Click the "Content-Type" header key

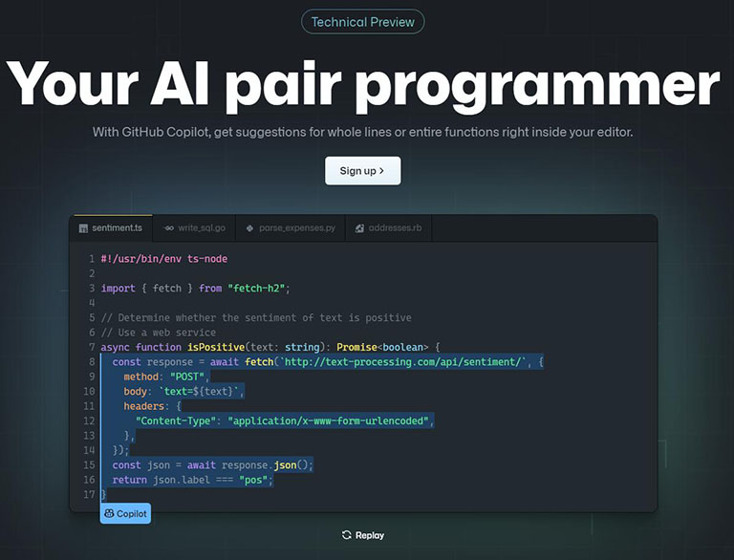(x=176, y=420)
